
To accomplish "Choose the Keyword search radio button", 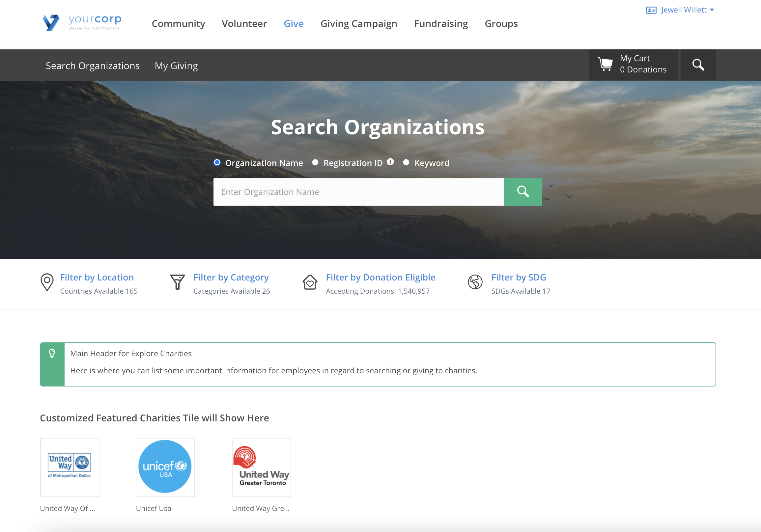I will tap(406, 162).
